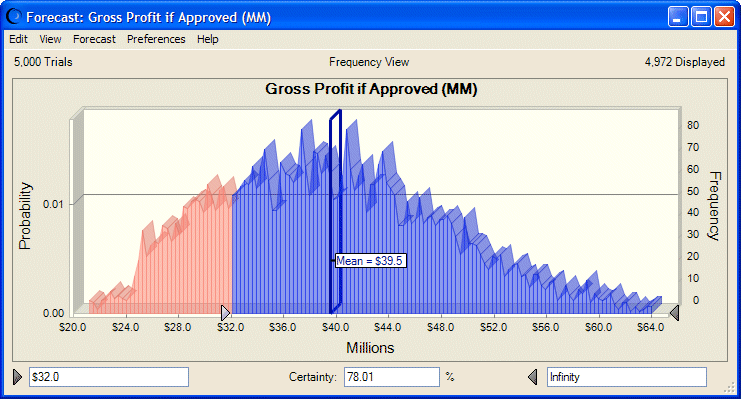Click the dark blue mean marker bar
The image size is (741, 399).
tap(335, 211)
